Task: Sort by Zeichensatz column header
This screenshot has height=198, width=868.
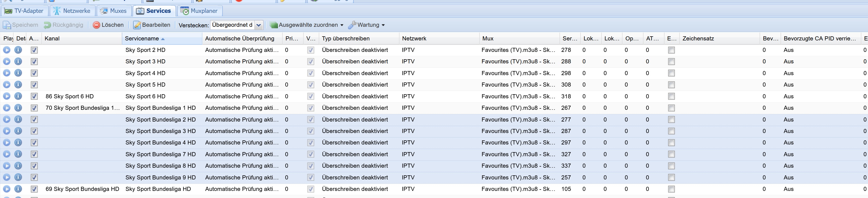Action: 720,39
